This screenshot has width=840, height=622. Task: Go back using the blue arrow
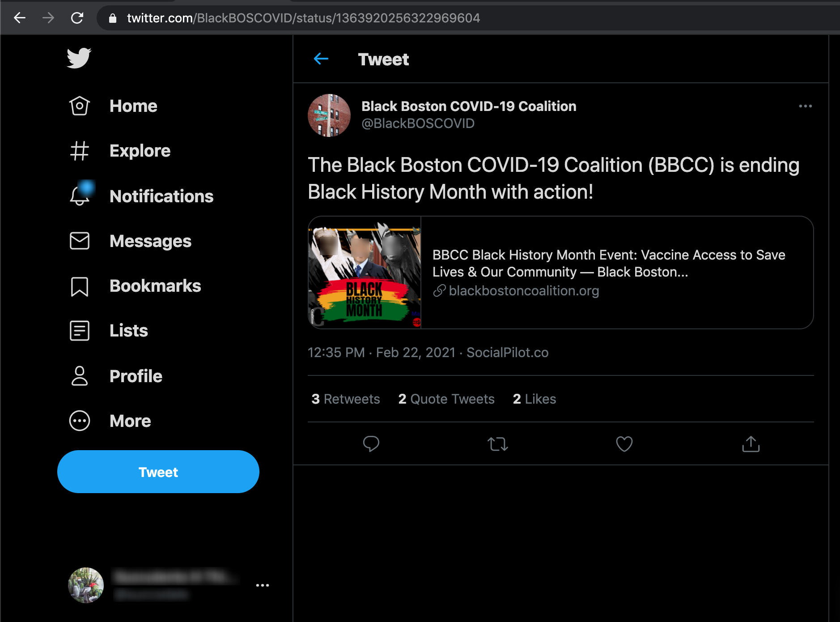pos(321,59)
